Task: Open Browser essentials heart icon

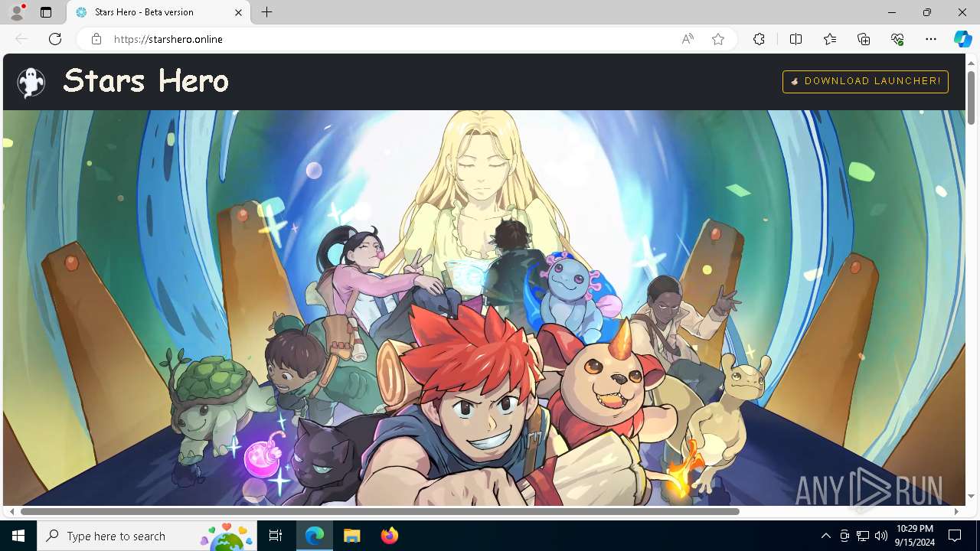Action: point(897,39)
